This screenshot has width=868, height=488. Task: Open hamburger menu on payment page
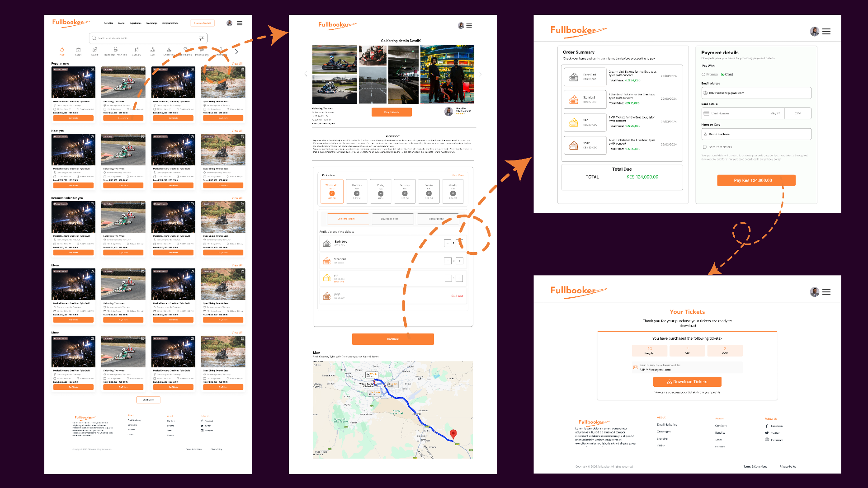(826, 32)
